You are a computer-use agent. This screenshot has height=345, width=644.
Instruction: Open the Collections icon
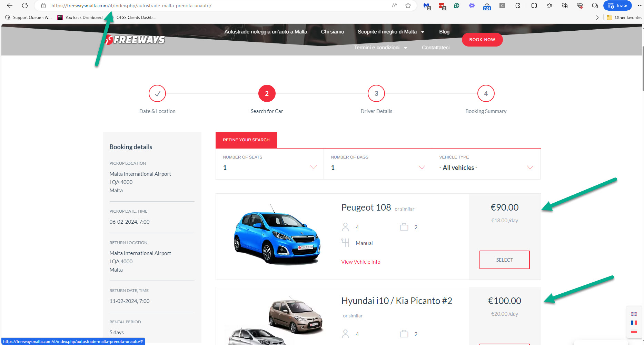(x=565, y=6)
